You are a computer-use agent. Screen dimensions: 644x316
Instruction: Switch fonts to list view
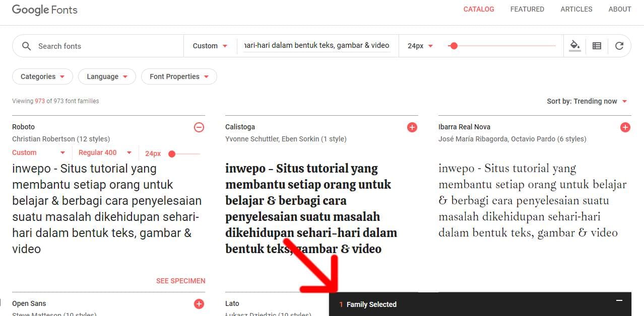point(597,45)
